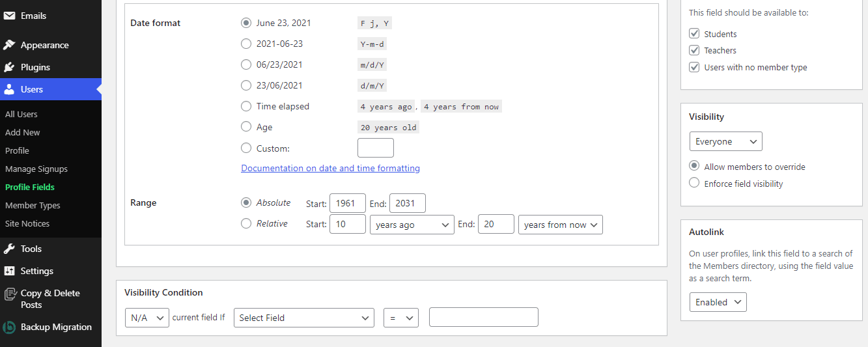This screenshot has width=868, height=347.
Task: Choose the 23/06/2021 date format option
Action: click(246, 85)
